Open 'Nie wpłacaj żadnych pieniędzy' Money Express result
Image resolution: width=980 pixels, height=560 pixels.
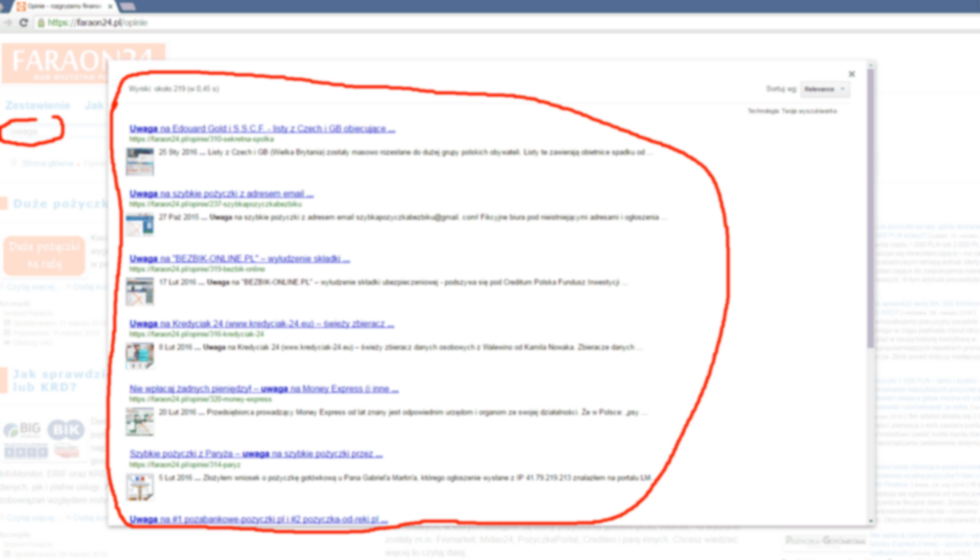tap(264, 389)
